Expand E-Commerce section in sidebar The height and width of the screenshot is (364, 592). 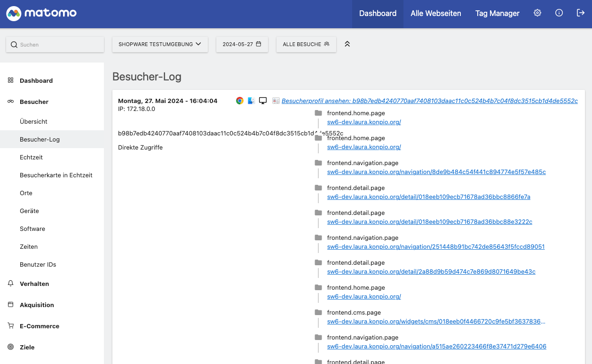(x=39, y=326)
